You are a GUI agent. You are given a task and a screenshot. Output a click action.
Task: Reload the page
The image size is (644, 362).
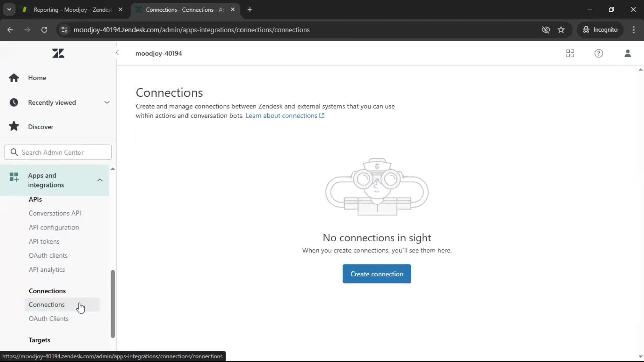point(44,30)
